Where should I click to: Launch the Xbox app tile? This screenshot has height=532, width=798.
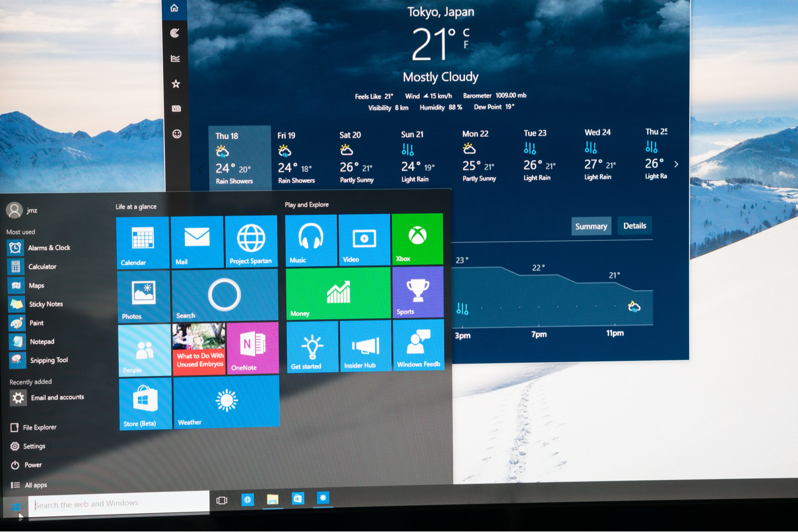pyautogui.click(x=418, y=239)
